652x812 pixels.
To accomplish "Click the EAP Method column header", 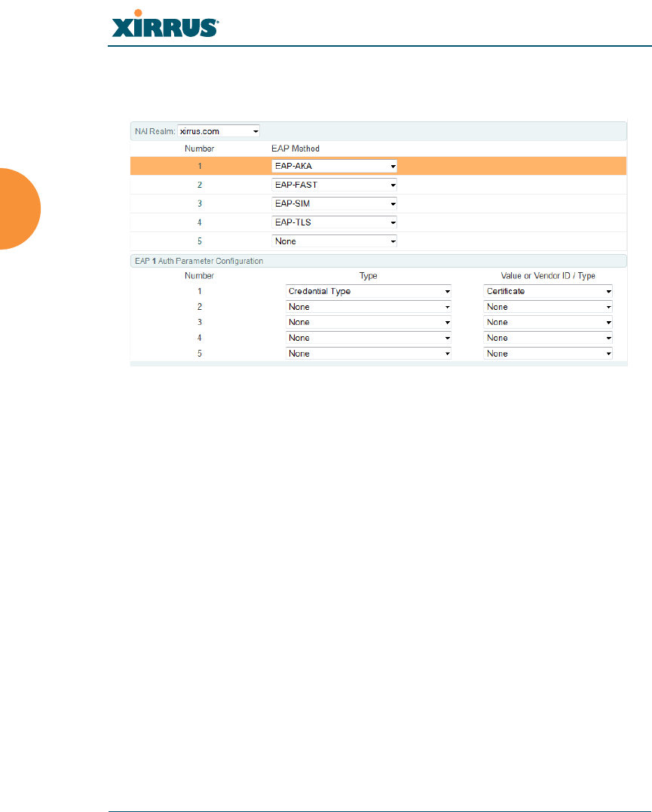I will [x=295, y=149].
